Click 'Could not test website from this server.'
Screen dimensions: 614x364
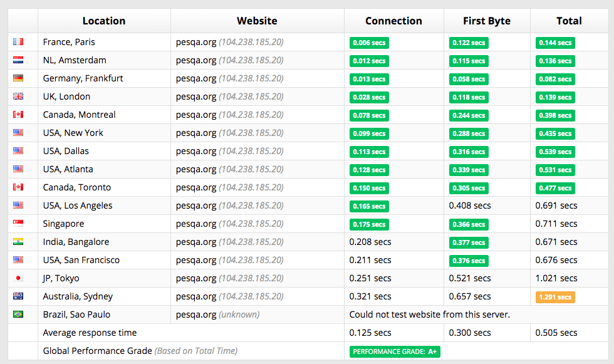pyautogui.click(x=430, y=315)
